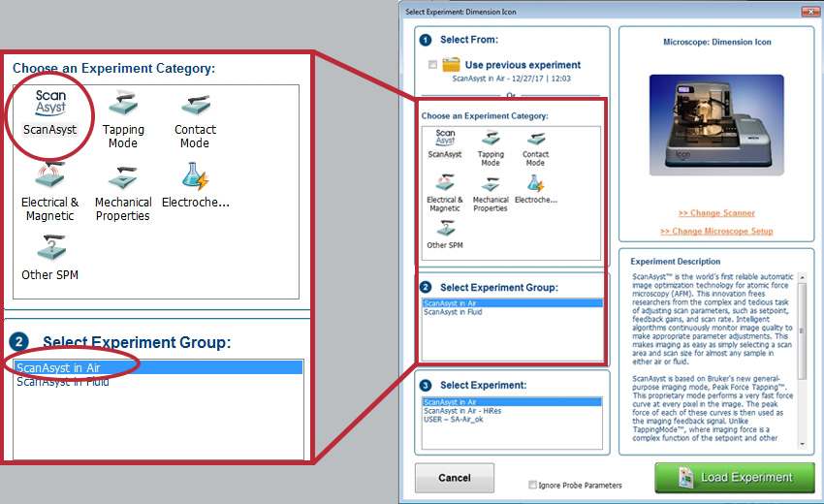Image resolution: width=824 pixels, height=504 pixels.
Task: Click the green Load Experiment button
Action: [735, 478]
